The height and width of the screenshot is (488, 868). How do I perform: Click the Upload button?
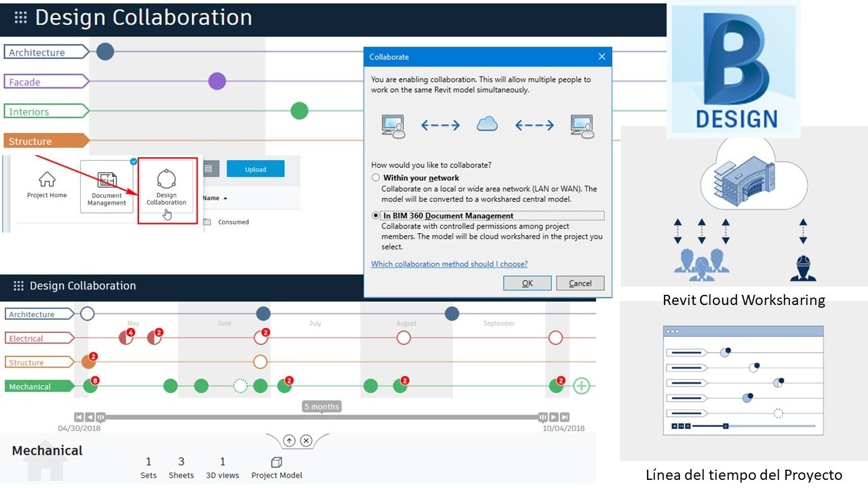[x=256, y=169]
